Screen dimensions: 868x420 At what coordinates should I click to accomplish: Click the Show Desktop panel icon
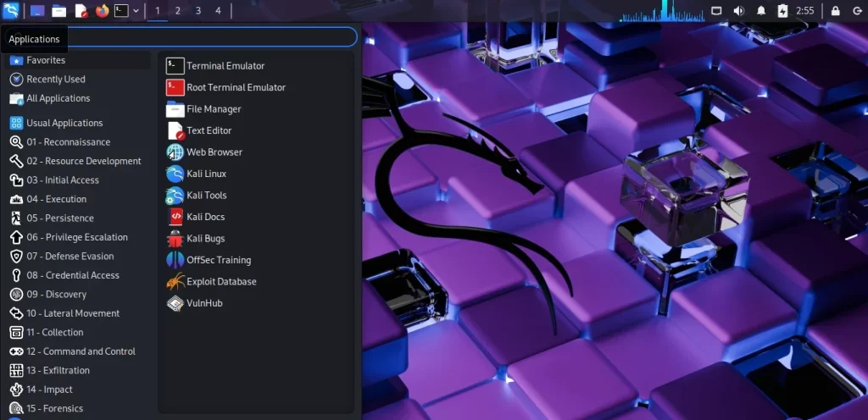[37, 10]
